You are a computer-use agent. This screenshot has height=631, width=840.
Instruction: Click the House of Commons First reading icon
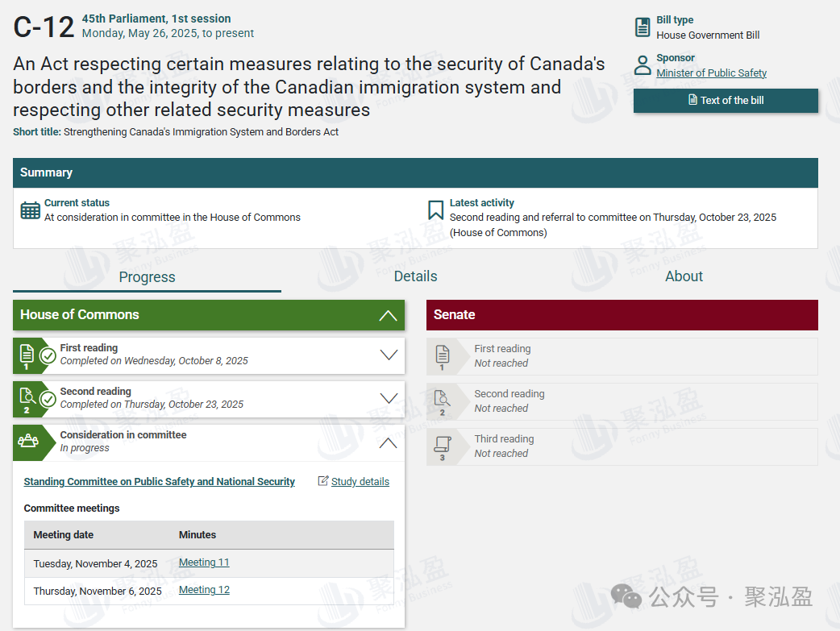click(27, 354)
